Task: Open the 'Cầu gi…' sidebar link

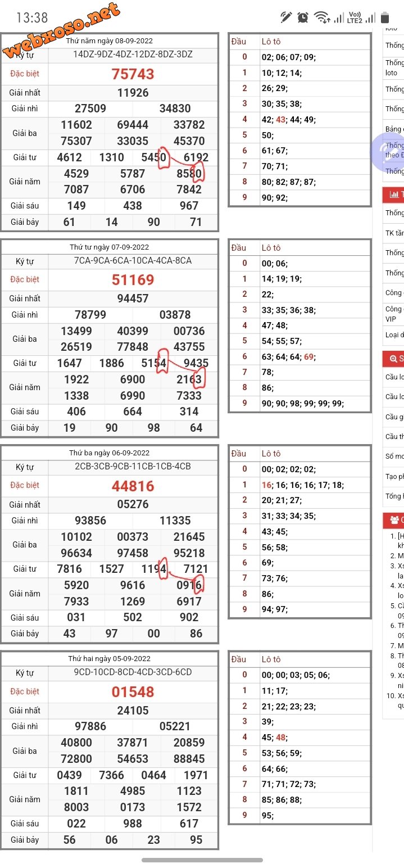Action: (x=394, y=417)
